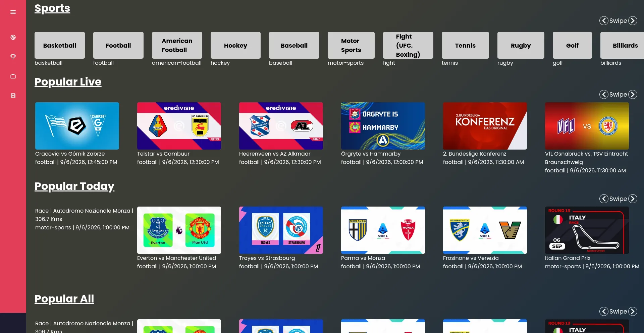Open the VfL Osnabruck vs Braunschweig thumbnail
The image size is (644, 333).
click(587, 126)
